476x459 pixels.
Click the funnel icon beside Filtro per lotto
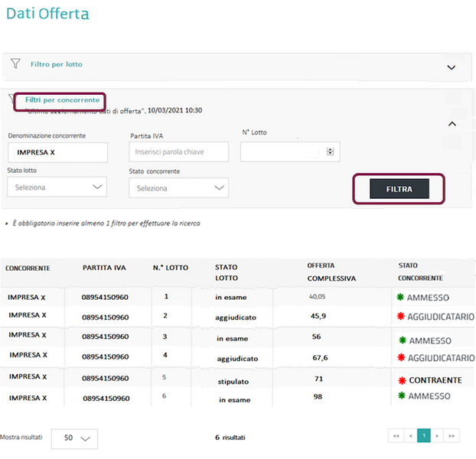coord(16,64)
